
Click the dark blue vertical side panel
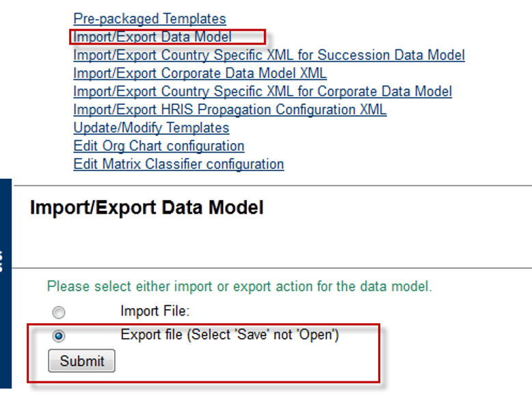(x=5, y=283)
